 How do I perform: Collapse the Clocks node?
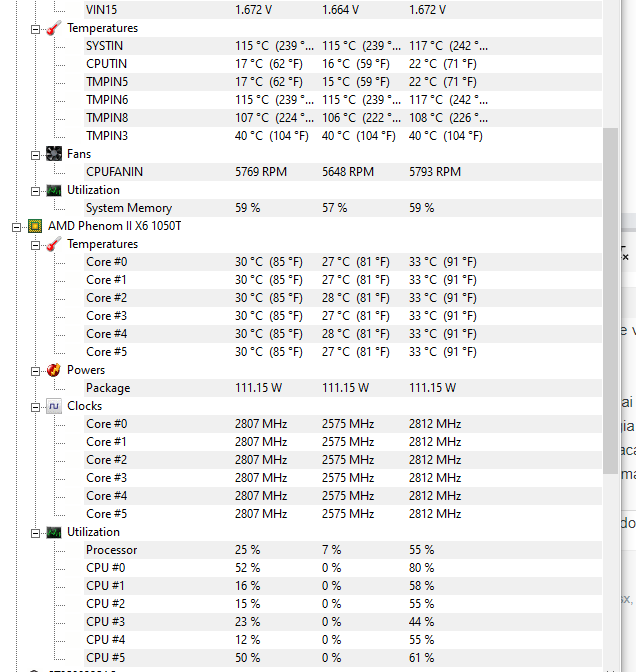(x=36, y=408)
